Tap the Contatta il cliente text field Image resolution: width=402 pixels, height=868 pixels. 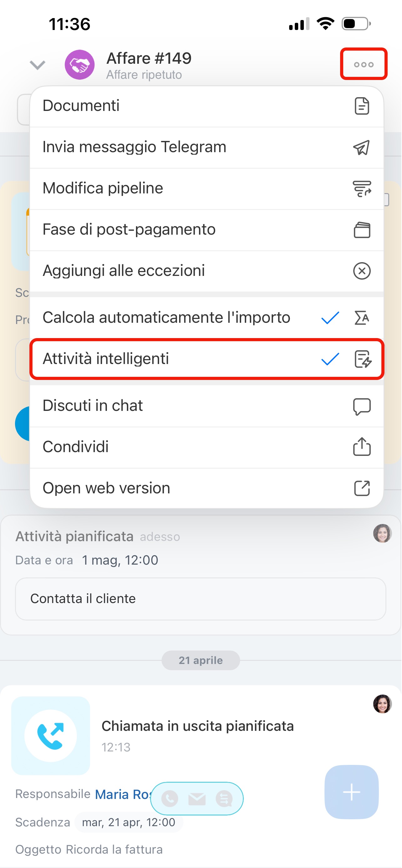(200, 599)
